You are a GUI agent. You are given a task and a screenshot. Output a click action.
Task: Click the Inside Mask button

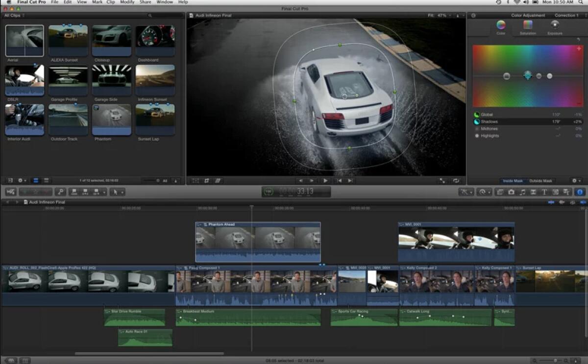point(513,180)
